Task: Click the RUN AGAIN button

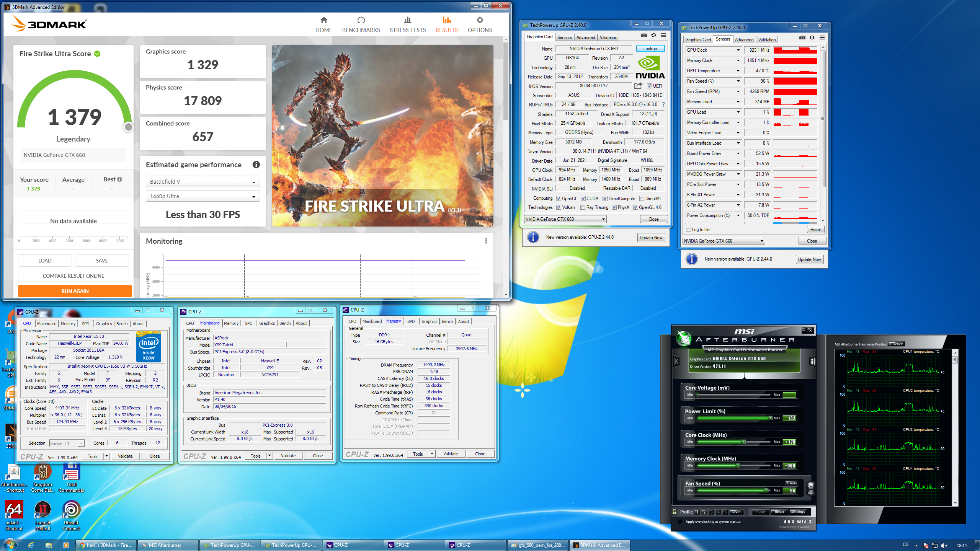Action: click(x=75, y=291)
